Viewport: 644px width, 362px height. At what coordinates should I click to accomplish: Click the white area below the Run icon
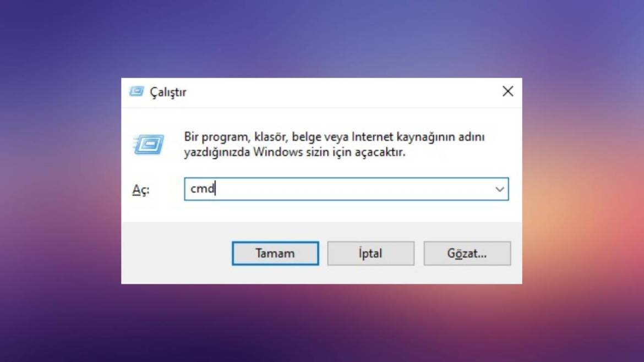pos(149,167)
